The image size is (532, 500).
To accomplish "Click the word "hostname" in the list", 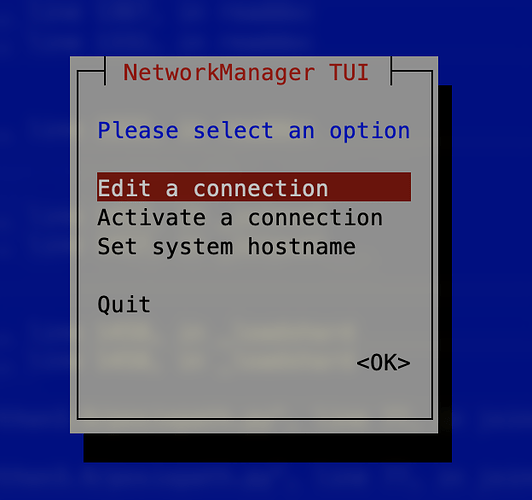I will click(x=302, y=246).
